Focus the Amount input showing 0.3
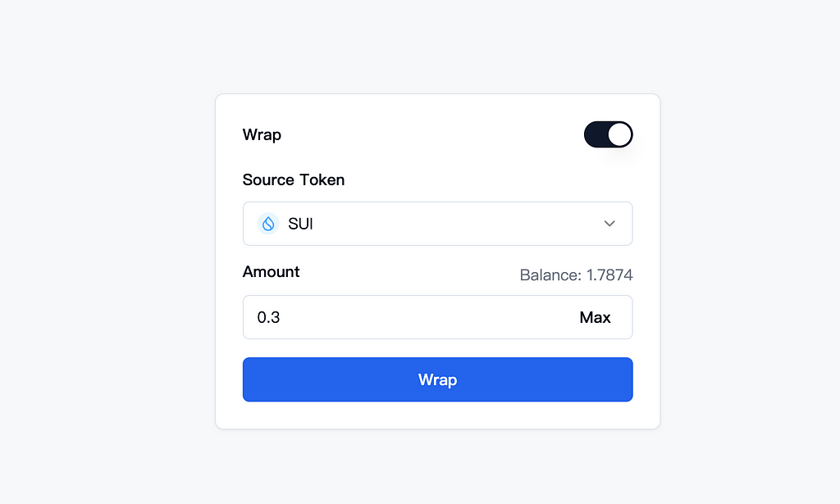 pyautogui.click(x=407, y=317)
